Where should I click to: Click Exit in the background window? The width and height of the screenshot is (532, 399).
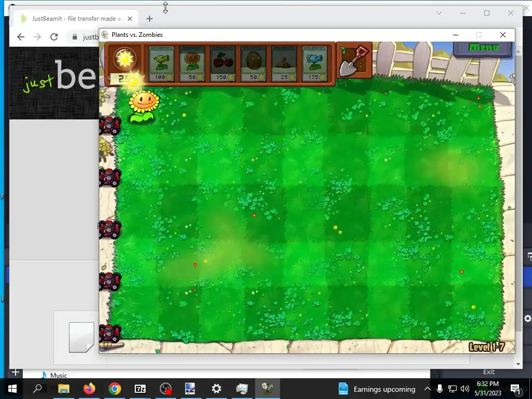488,372
